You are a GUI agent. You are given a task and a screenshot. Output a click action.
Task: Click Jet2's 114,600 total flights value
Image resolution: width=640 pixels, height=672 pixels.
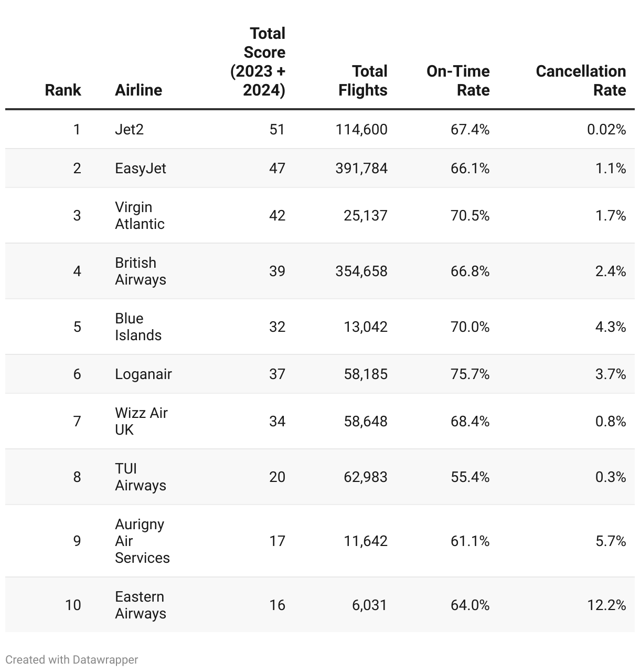click(361, 129)
